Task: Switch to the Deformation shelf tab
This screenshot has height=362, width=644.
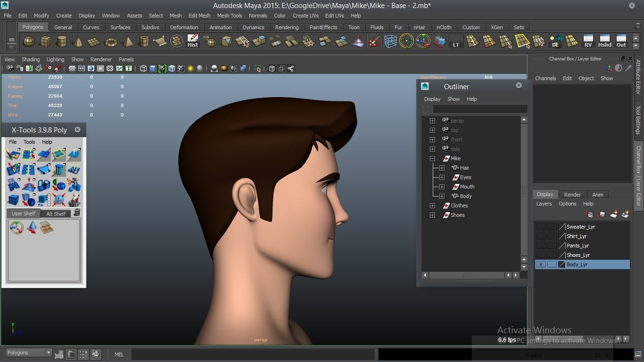Action: pyautogui.click(x=184, y=27)
